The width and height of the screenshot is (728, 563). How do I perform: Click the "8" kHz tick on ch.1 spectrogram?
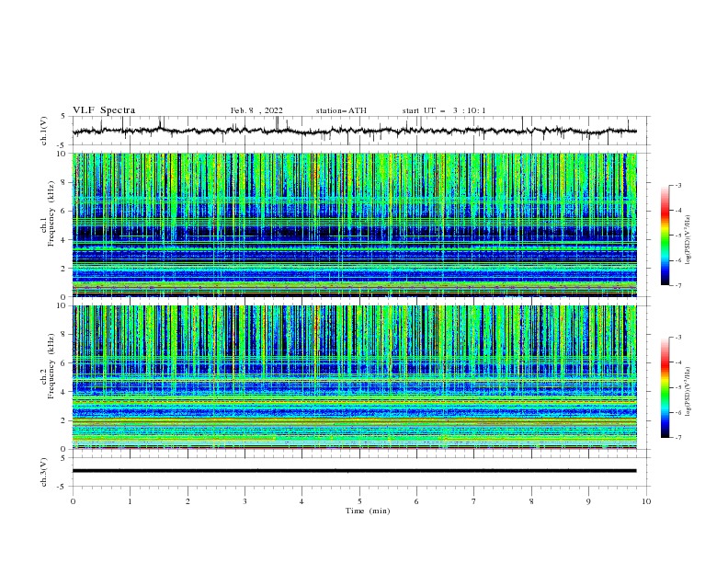tap(64, 182)
